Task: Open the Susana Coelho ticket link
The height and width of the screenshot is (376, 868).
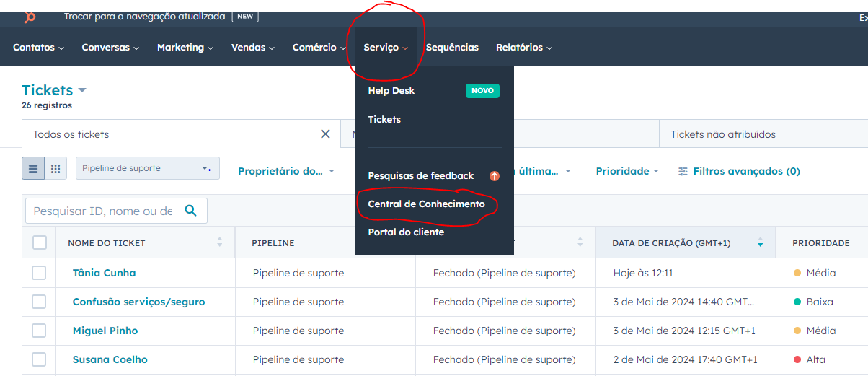Action: (x=110, y=359)
